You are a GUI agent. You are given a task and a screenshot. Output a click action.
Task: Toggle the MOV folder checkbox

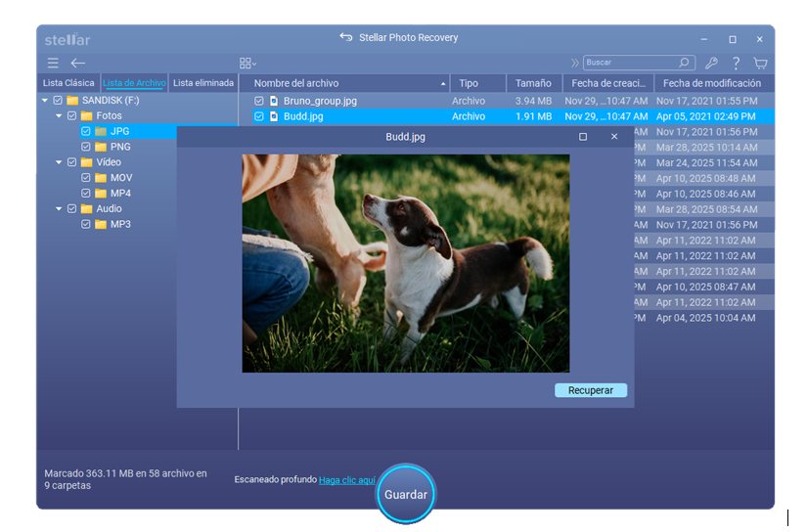86,178
